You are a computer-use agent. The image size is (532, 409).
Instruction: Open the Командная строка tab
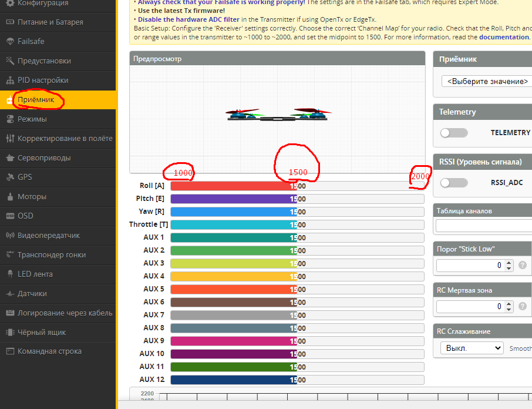(x=49, y=351)
